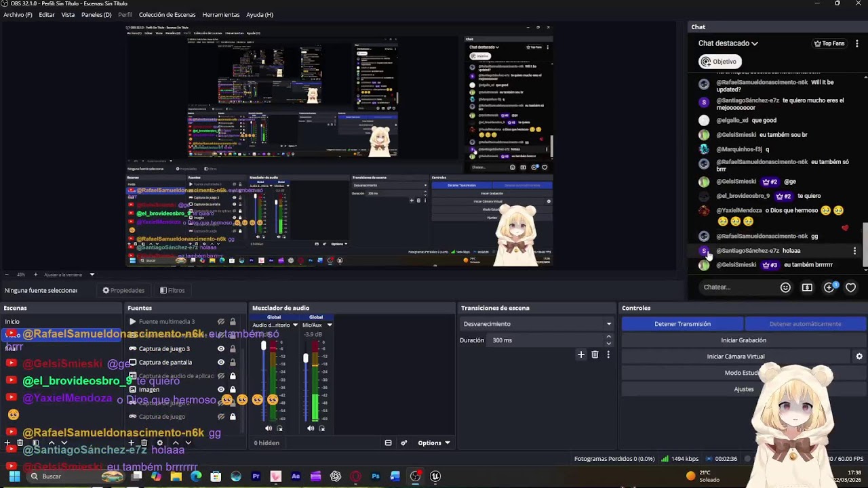
Task: Move source down in Fuentes panel
Action: tap(189, 443)
